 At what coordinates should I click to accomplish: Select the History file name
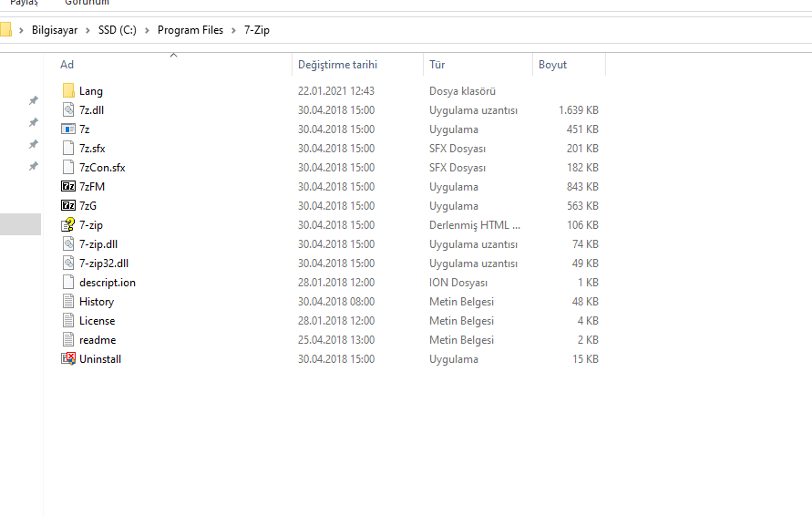97,302
